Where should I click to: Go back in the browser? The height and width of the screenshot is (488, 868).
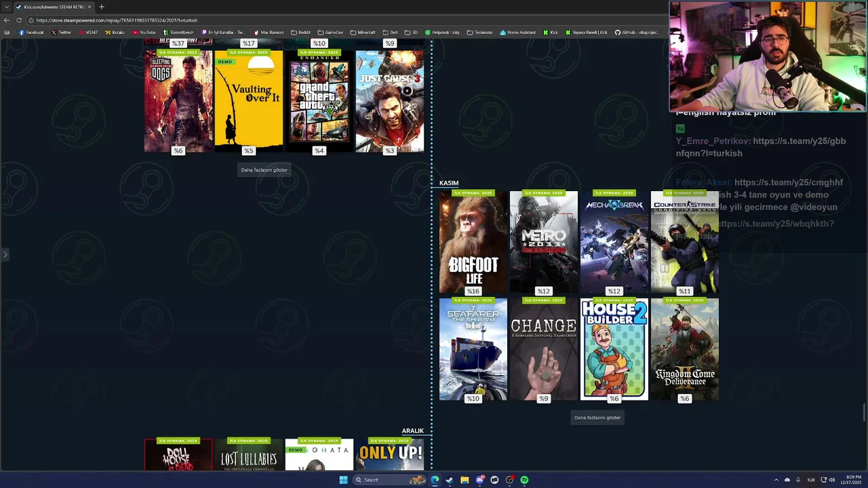[7, 20]
